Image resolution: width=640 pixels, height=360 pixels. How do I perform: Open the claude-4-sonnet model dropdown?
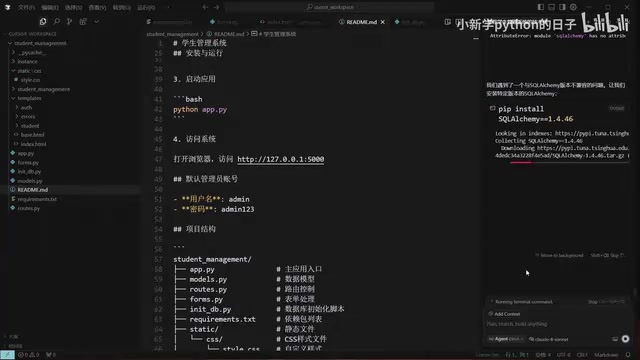coord(548,339)
